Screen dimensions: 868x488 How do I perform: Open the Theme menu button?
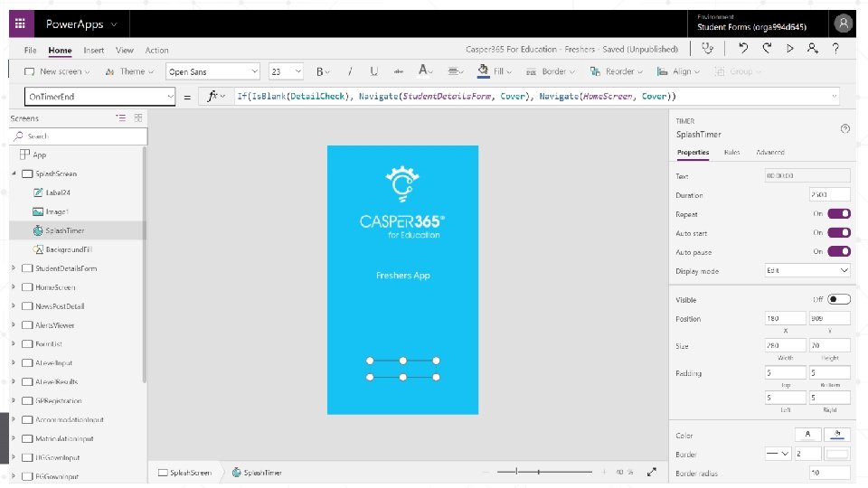129,71
